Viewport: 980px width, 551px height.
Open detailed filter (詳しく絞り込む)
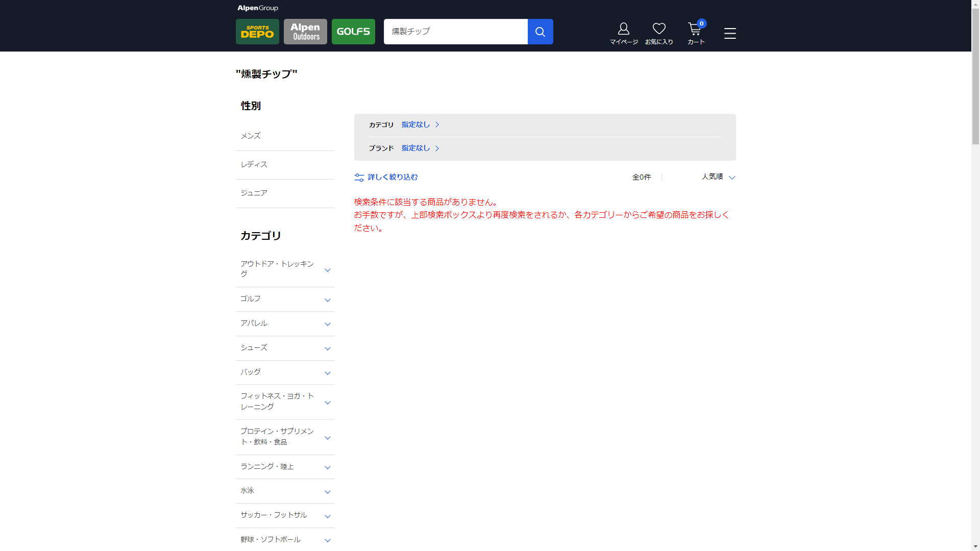386,177
